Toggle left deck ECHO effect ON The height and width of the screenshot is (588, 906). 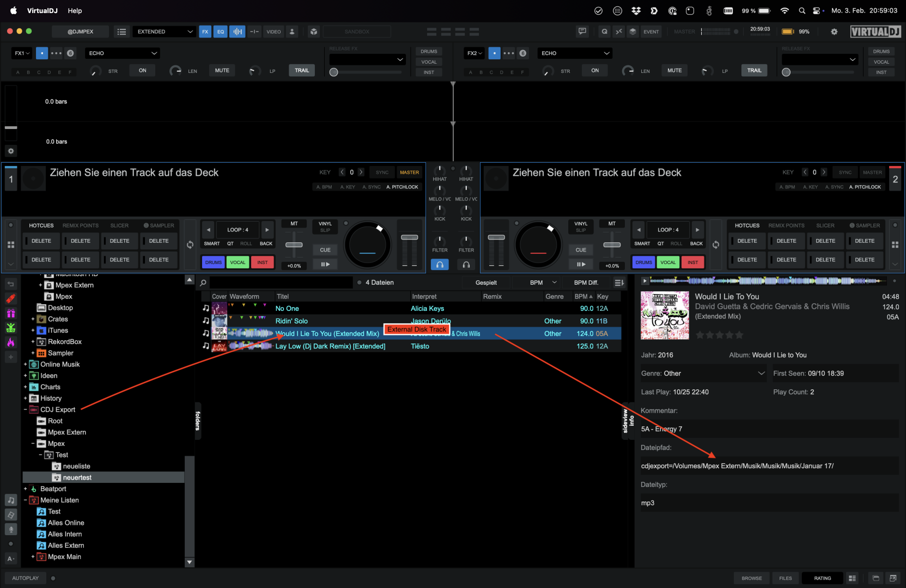(x=142, y=70)
